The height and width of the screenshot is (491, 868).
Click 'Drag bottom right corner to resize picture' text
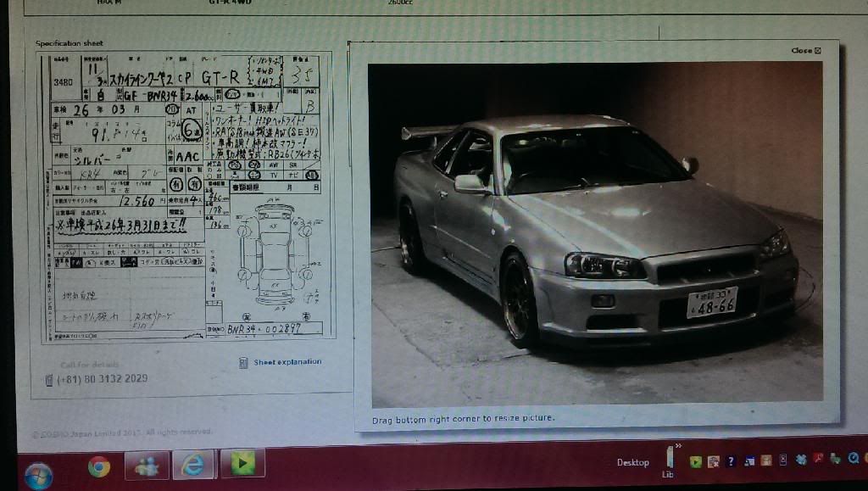click(463, 419)
